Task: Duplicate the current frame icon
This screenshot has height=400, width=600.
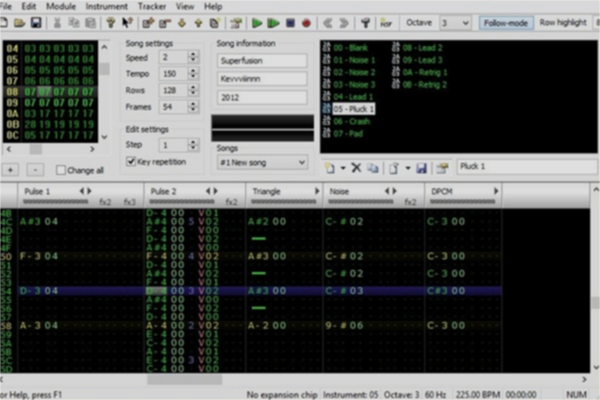Action: [x=215, y=23]
